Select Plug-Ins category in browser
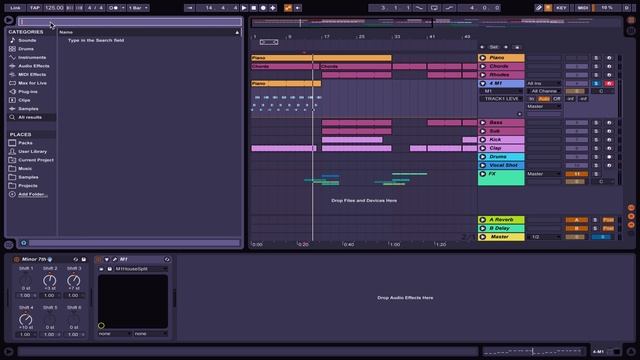Viewport: 640px width, 360px height. tap(28, 92)
